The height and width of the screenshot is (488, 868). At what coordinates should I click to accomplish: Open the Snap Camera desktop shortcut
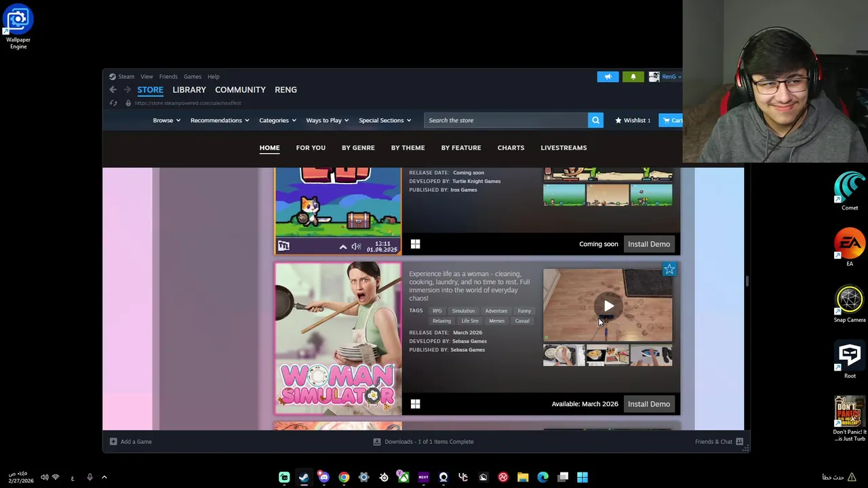[x=849, y=304]
